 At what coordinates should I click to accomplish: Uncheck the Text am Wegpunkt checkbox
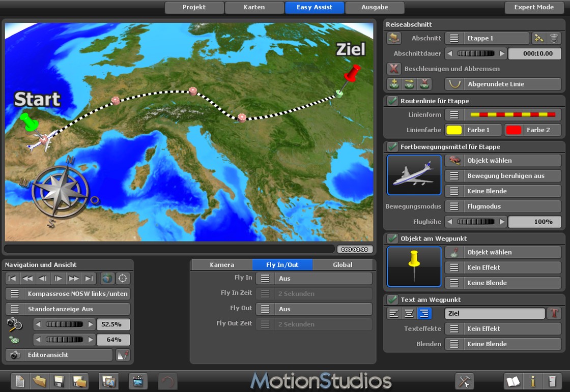392,299
